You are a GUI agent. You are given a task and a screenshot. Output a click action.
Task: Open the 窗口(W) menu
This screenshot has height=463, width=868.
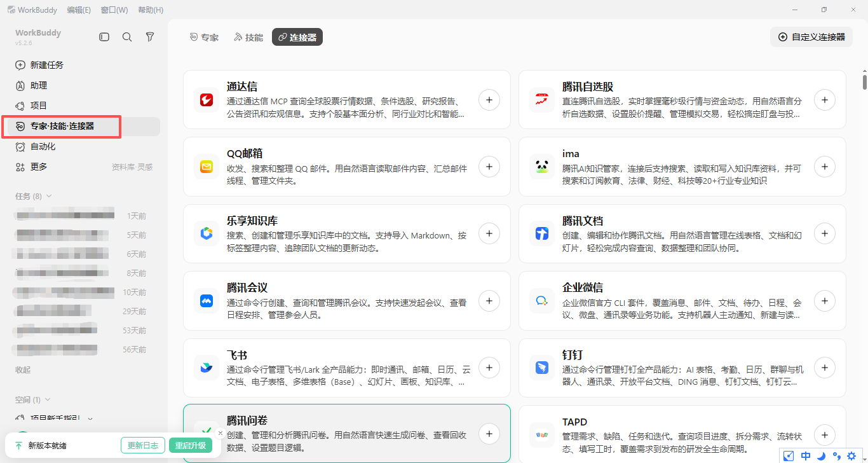point(114,10)
